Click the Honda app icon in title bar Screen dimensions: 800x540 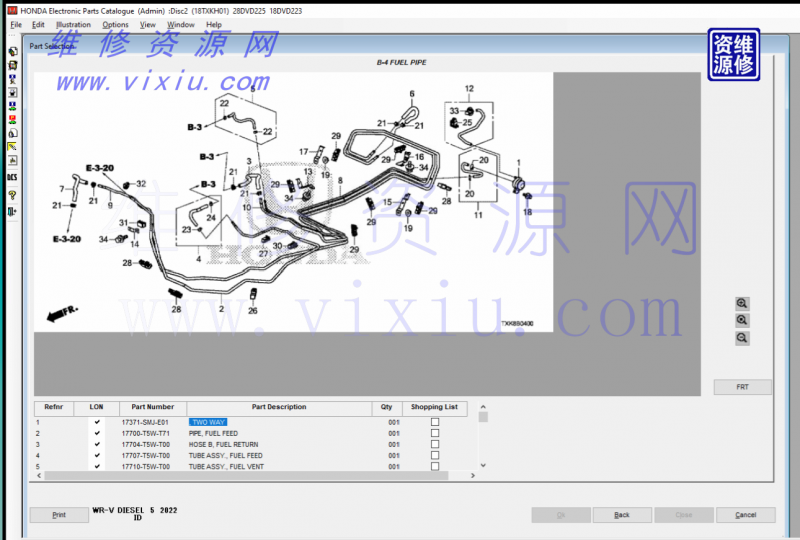pyautogui.click(x=12, y=10)
